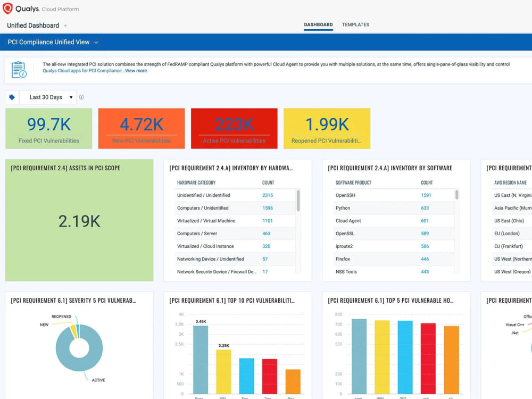Viewport: 532px width, 399px height.
Task: Click count 633 for Python
Action: tap(425, 208)
